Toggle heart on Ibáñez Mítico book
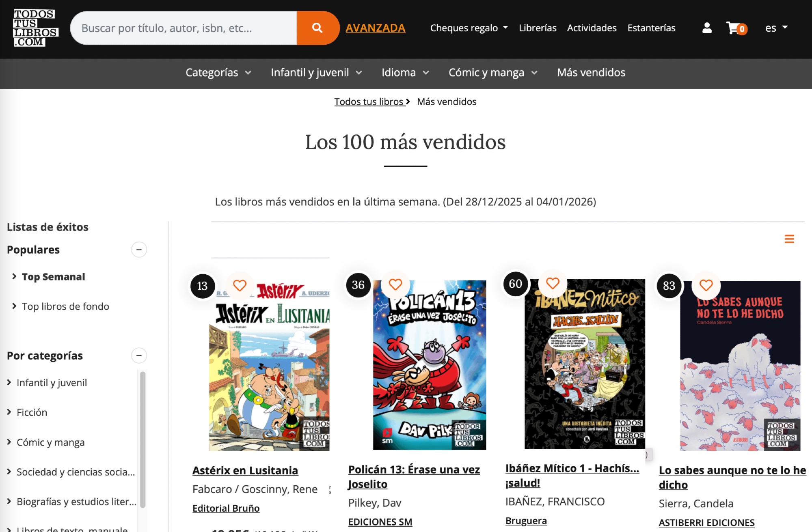The width and height of the screenshot is (812, 532). (553, 283)
